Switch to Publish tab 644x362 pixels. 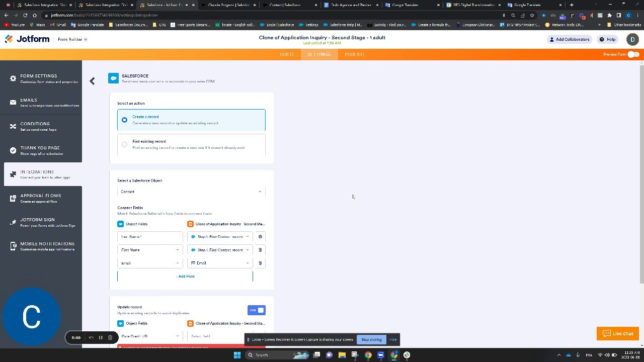354,54
